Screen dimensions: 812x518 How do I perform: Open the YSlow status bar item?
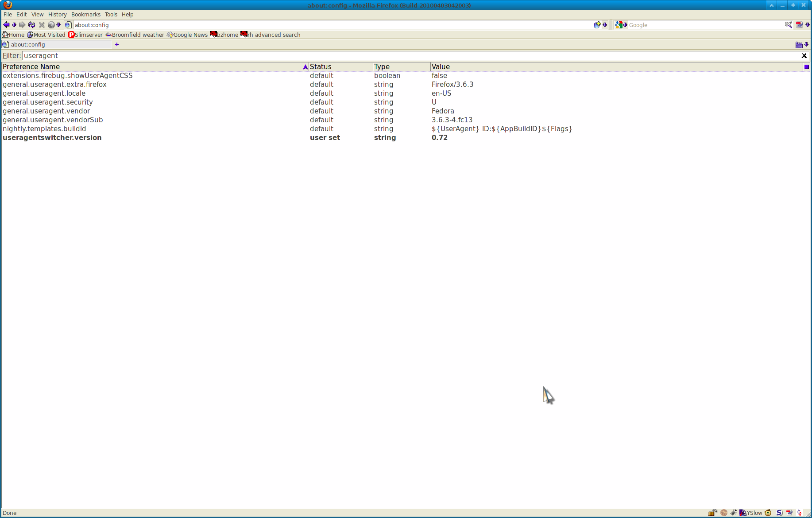[751, 513]
